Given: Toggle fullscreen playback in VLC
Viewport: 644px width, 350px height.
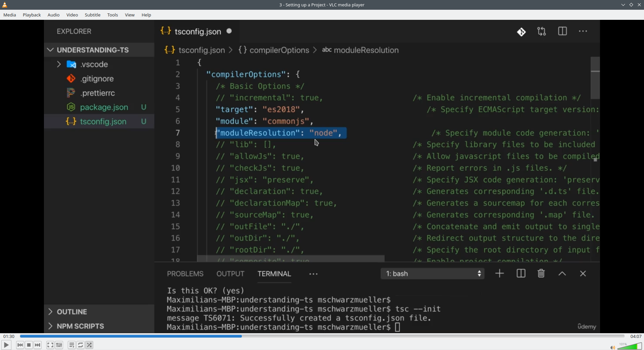Looking at the screenshot, I should (50, 345).
